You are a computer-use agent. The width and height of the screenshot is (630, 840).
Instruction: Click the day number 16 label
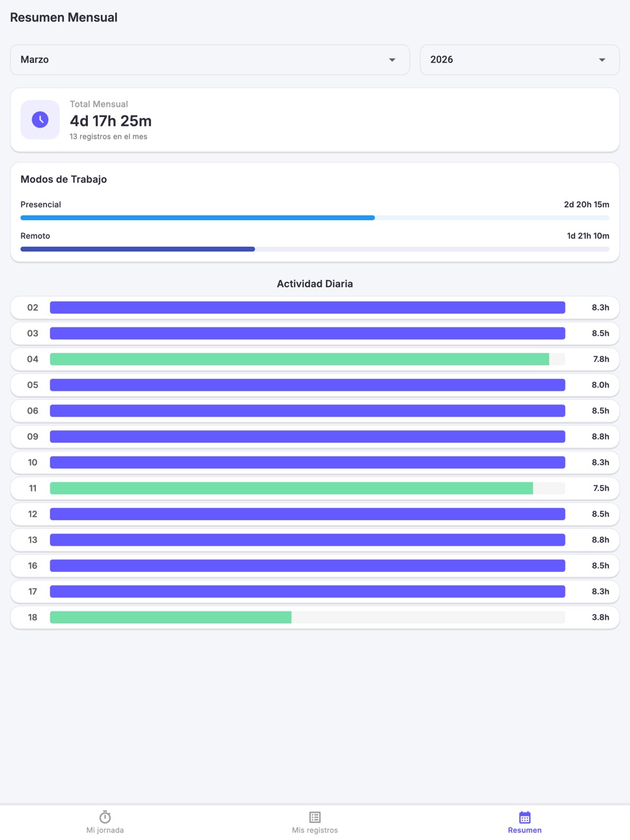pyautogui.click(x=33, y=566)
